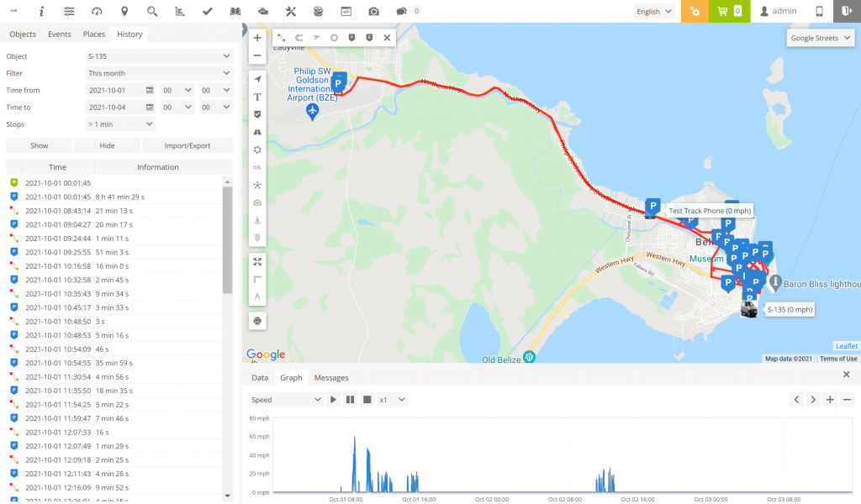Click fit-to-screen arrows map tool

point(257,261)
